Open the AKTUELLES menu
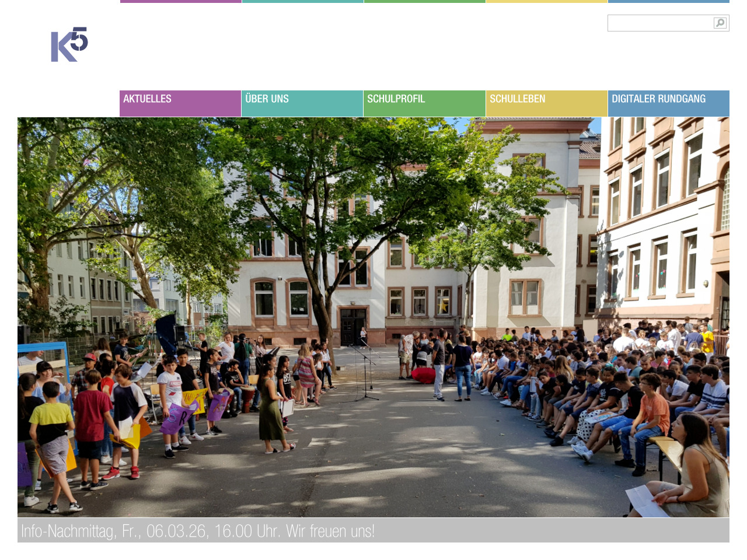The image size is (747, 560). click(x=180, y=103)
